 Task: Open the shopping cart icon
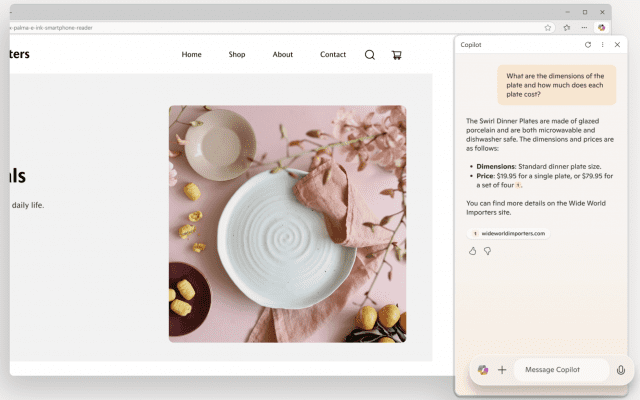pos(396,55)
